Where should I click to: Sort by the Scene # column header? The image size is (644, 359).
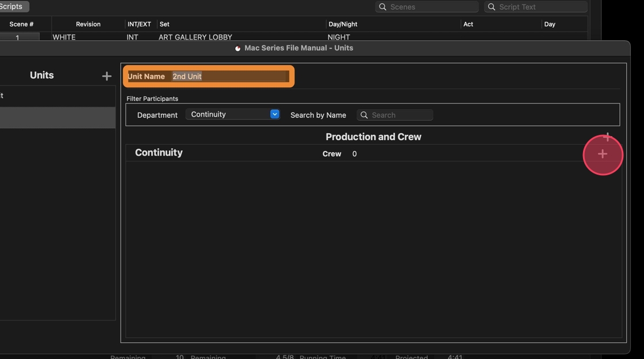pos(21,24)
